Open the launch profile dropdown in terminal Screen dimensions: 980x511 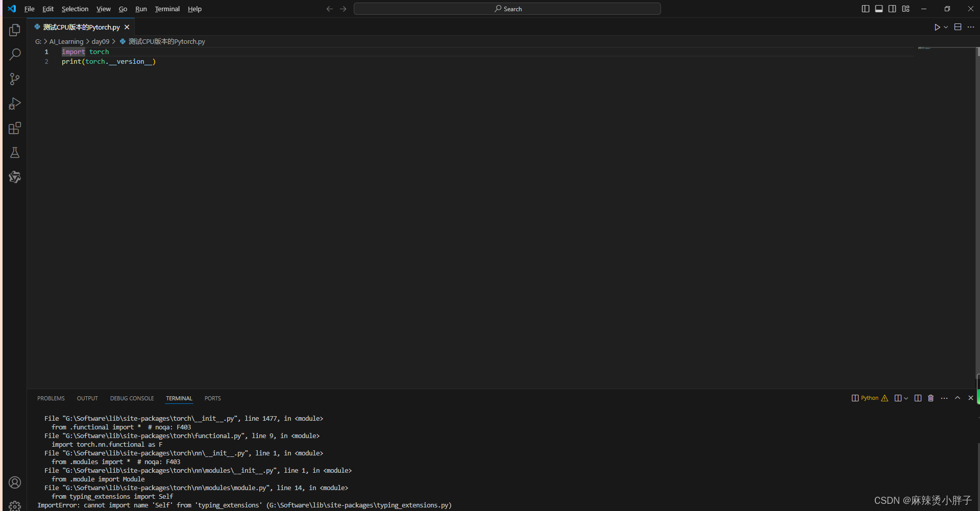(905, 398)
